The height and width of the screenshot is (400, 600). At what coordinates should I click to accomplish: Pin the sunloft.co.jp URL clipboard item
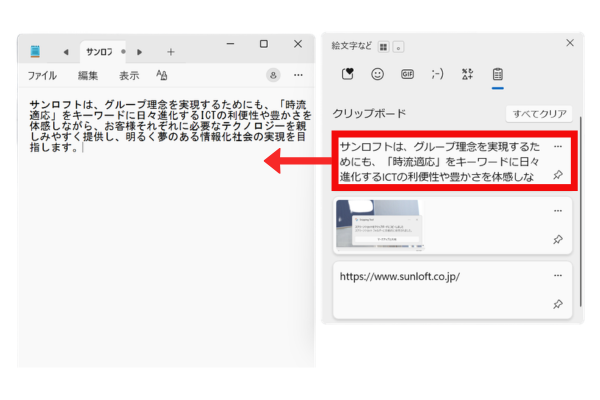558,304
